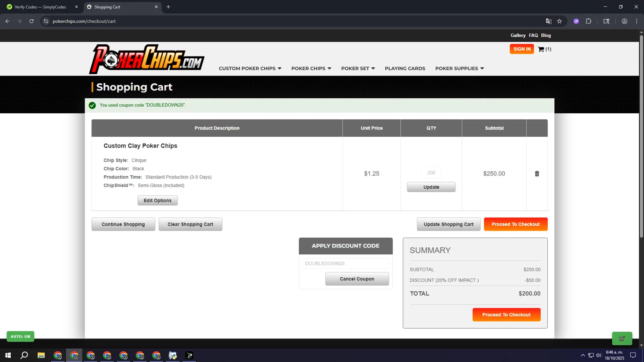
Task: Open the PyCharm icon in the taskbar
Action: 189,355
